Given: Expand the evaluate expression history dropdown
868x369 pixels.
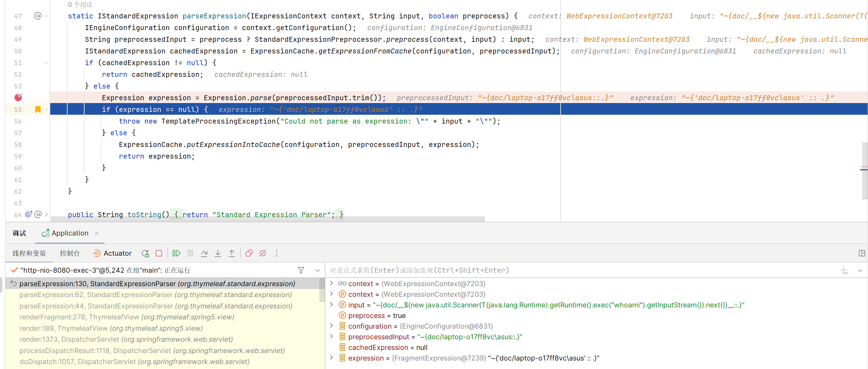Looking at the screenshot, I should tap(860, 271).
